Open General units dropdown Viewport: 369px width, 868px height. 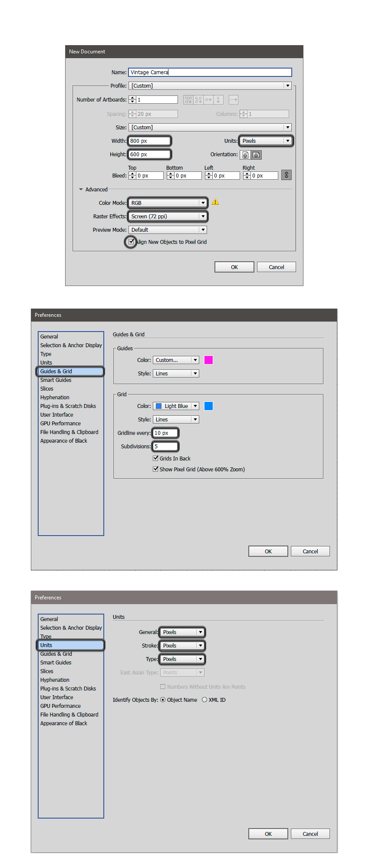pyautogui.click(x=182, y=632)
